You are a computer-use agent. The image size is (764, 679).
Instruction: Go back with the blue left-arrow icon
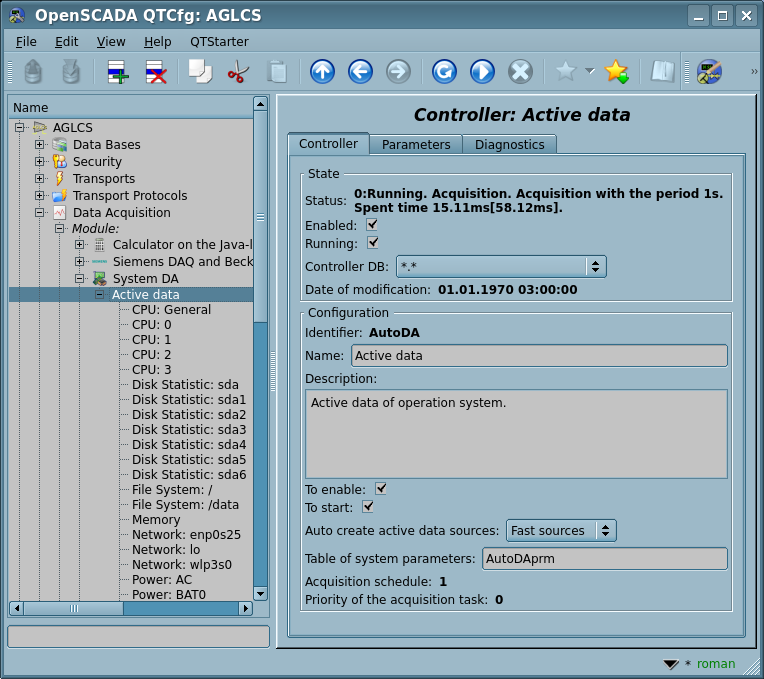tap(360, 72)
